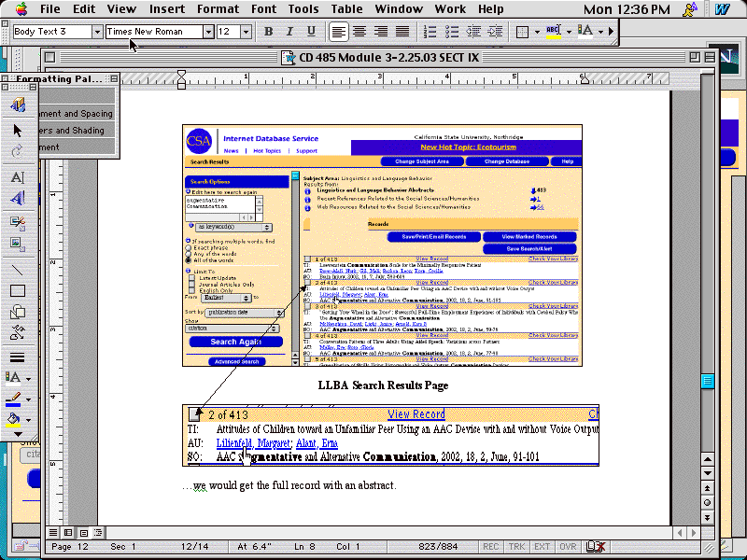Open the Line Style tool
The image size is (747, 560).
(18, 357)
